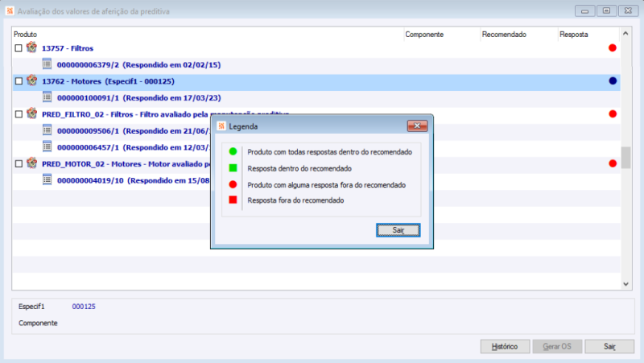Click red status dot on 13757 - Filtros row
Image resolution: width=644 pixels, height=363 pixels.
[613, 48]
